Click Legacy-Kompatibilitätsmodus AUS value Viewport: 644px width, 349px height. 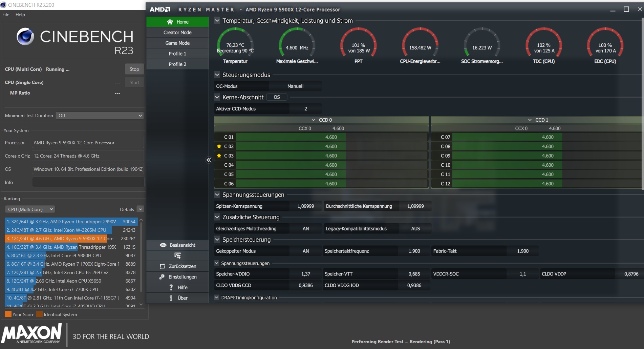pos(415,229)
